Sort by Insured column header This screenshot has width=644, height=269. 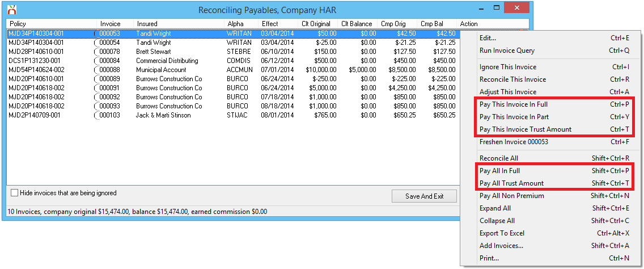tap(179, 24)
